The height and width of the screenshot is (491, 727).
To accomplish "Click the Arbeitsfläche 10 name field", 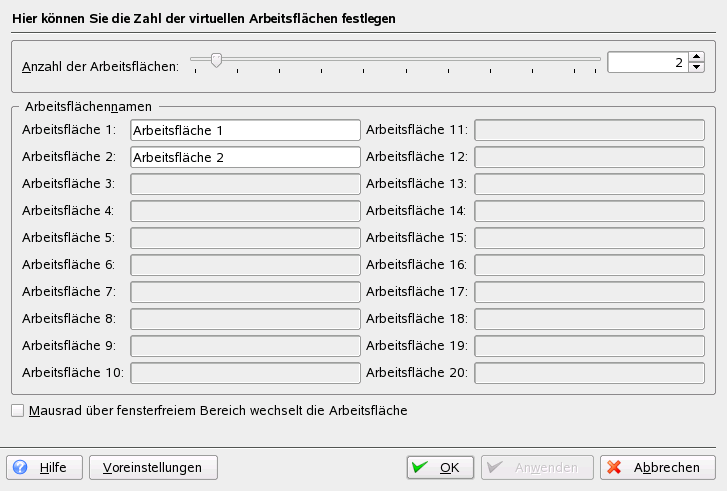I will (245, 373).
